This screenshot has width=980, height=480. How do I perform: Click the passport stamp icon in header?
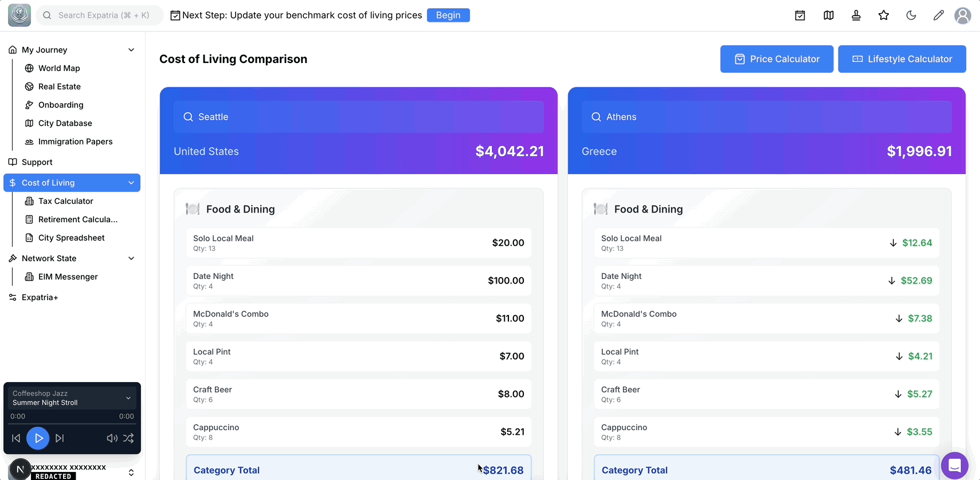(856, 15)
